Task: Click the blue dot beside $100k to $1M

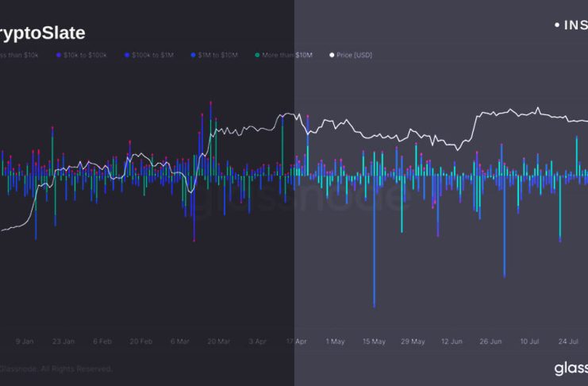Action: point(127,56)
